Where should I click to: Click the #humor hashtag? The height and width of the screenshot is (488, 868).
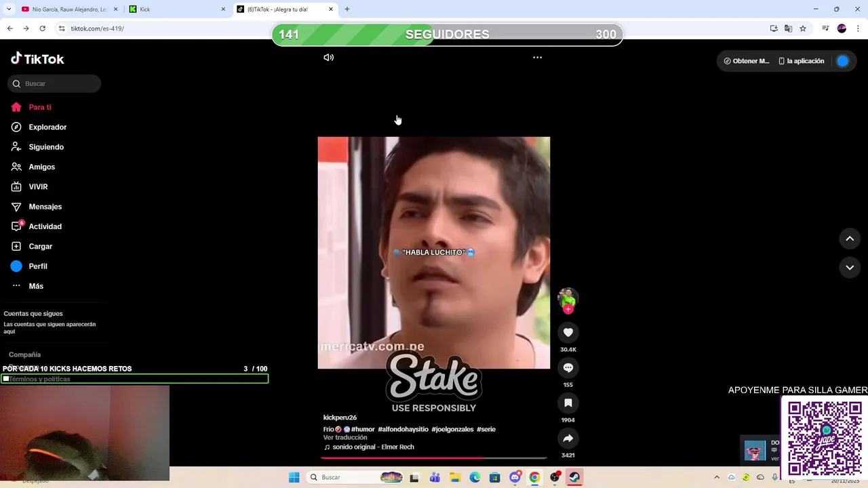(x=363, y=429)
